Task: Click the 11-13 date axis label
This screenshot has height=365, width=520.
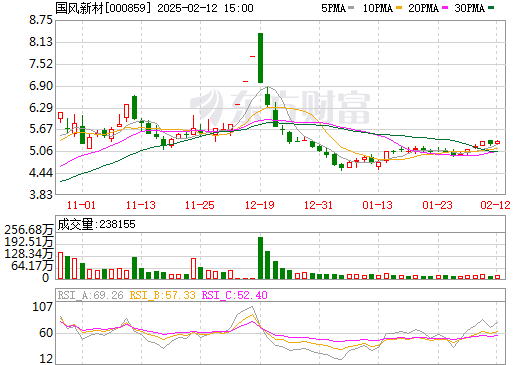Action: coord(141,205)
